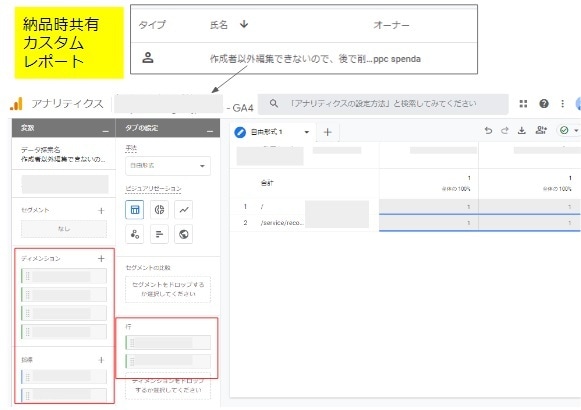The width and height of the screenshot is (581, 410).
Task: Add a new tab with plus button
Action: click(x=328, y=132)
